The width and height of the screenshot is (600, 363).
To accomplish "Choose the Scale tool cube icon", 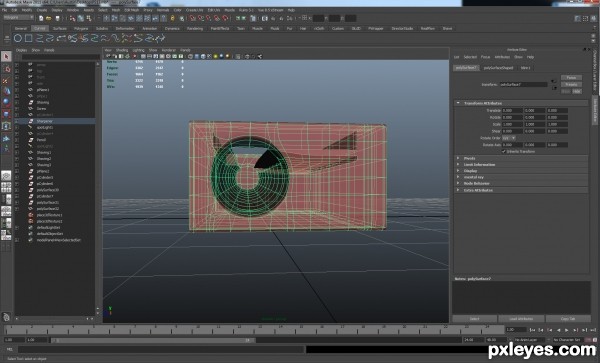I will 6,114.
